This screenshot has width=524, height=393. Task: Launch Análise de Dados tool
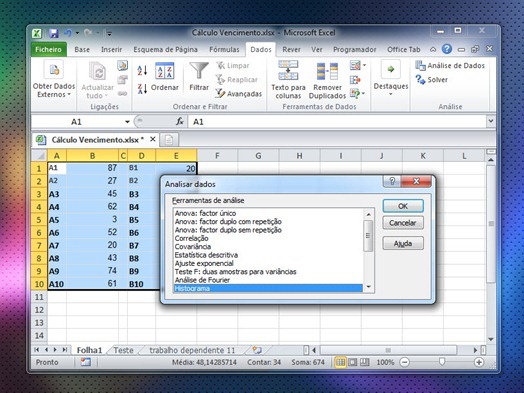pyautogui.click(x=450, y=66)
